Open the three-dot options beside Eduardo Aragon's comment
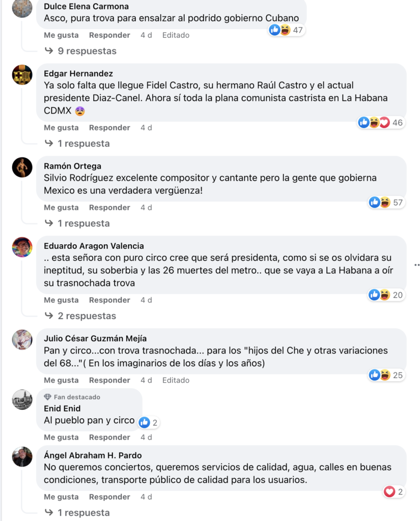This screenshot has height=521, width=420. tap(416, 265)
